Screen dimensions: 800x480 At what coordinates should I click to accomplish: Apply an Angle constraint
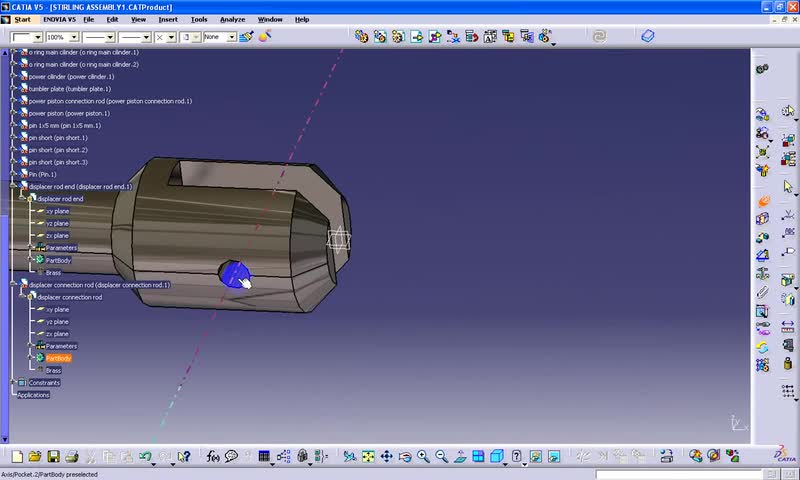[762, 255]
